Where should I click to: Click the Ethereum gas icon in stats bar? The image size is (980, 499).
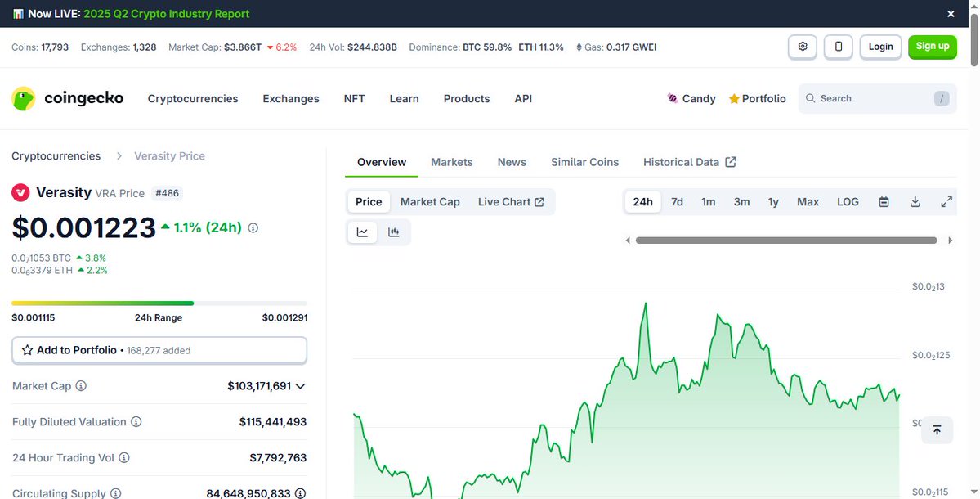tap(579, 47)
